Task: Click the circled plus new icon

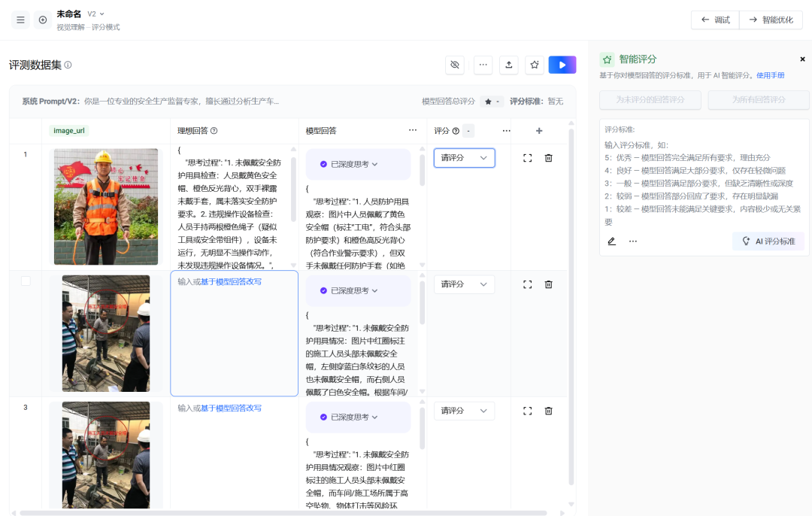Action: click(43, 20)
